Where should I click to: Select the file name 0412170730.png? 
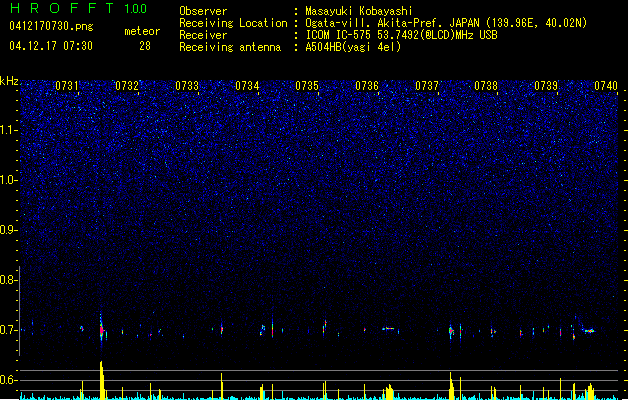pyautogui.click(x=51, y=26)
